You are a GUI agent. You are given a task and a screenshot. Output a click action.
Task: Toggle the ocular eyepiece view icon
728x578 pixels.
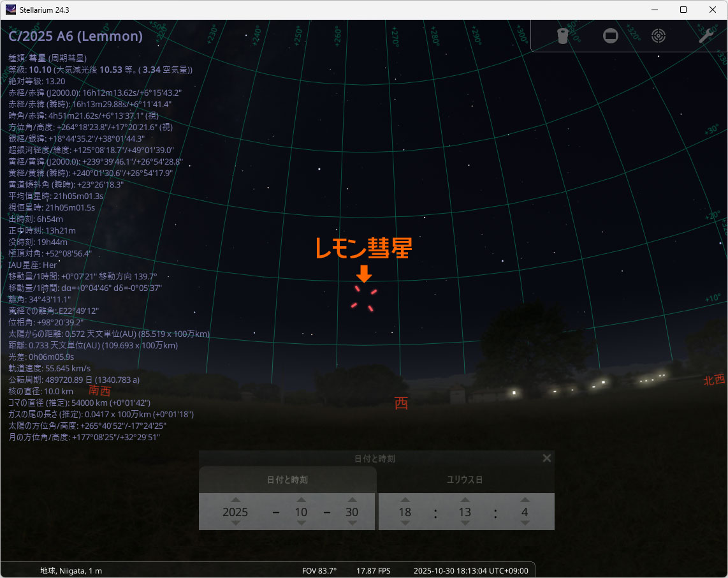[562, 36]
